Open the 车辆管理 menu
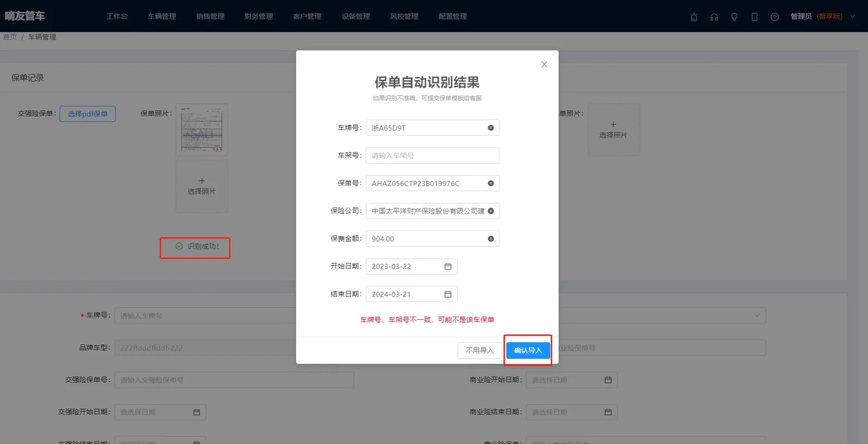 point(162,16)
